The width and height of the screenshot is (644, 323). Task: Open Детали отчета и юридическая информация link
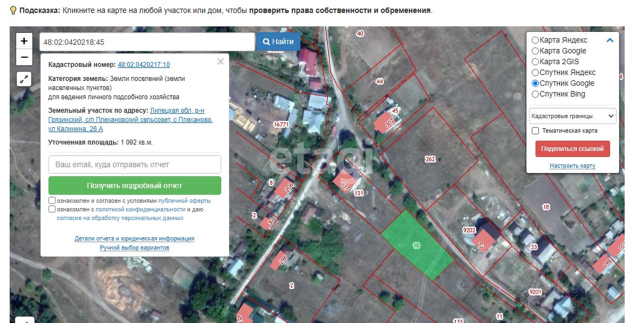pos(135,238)
